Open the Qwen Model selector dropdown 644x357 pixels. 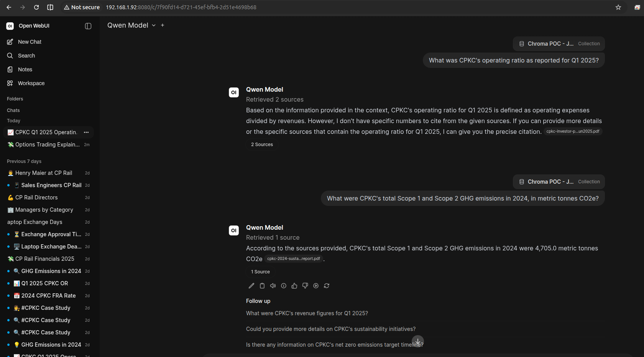pos(131,25)
